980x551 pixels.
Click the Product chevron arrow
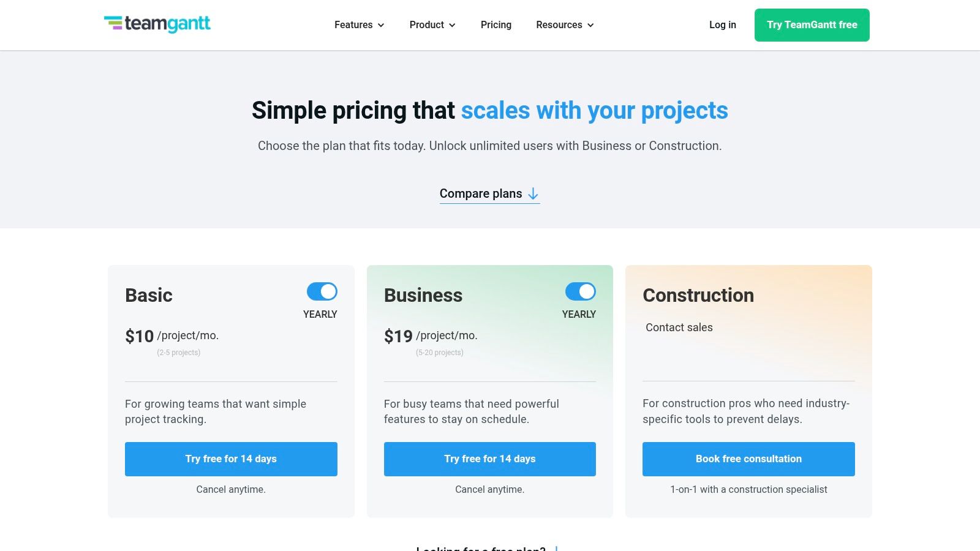[452, 26]
